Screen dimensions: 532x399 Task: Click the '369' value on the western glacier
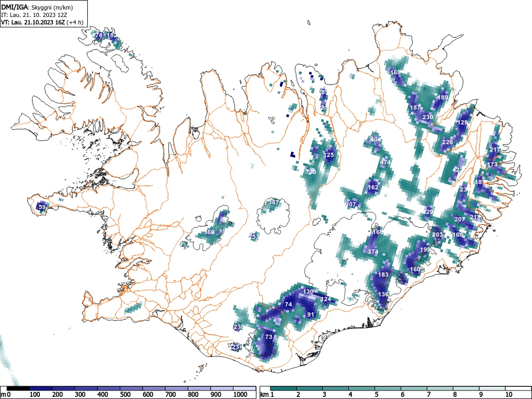(x=210, y=232)
